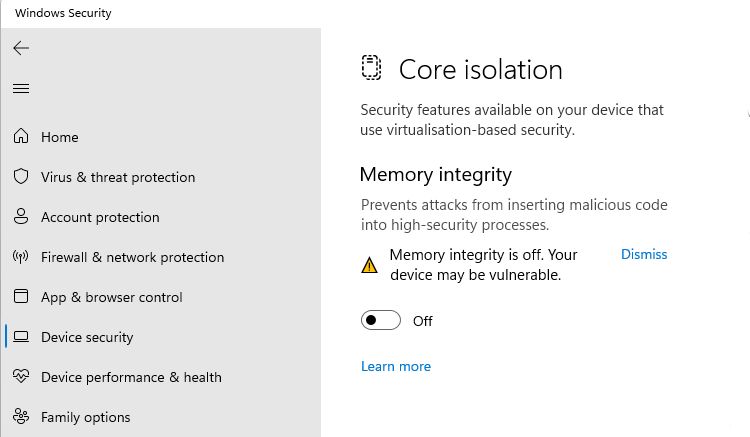Screen dimensions: 750x437
Task: Select Virus & threat protection menu item
Action: [x=118, y=177]
